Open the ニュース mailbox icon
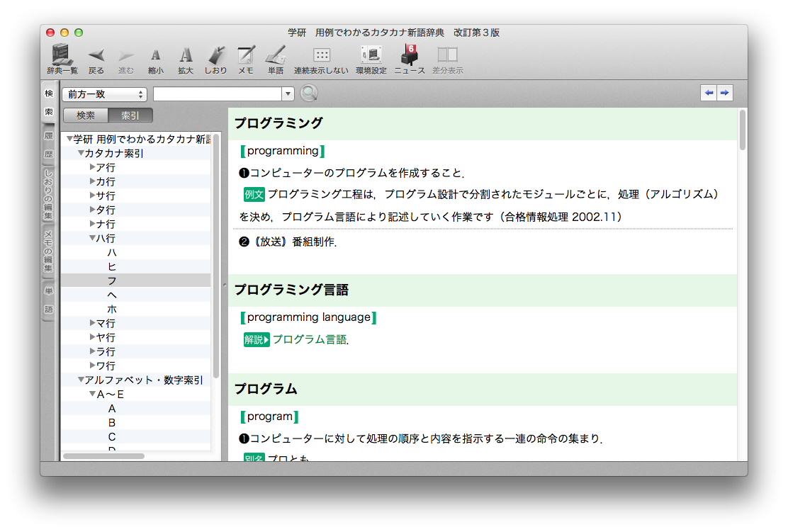The image size is (788, 532). click(x=409, y=55)
